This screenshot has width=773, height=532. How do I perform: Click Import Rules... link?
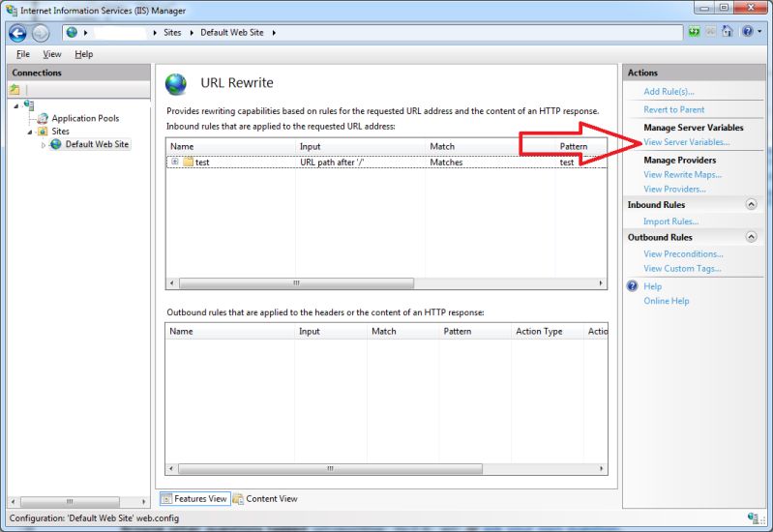coord(670,222)
